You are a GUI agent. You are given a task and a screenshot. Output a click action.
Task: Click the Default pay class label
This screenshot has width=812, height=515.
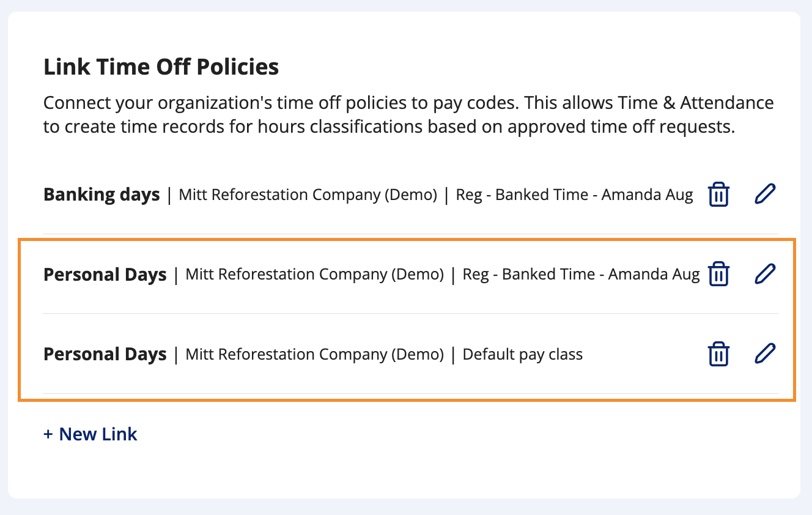point(523,354)
